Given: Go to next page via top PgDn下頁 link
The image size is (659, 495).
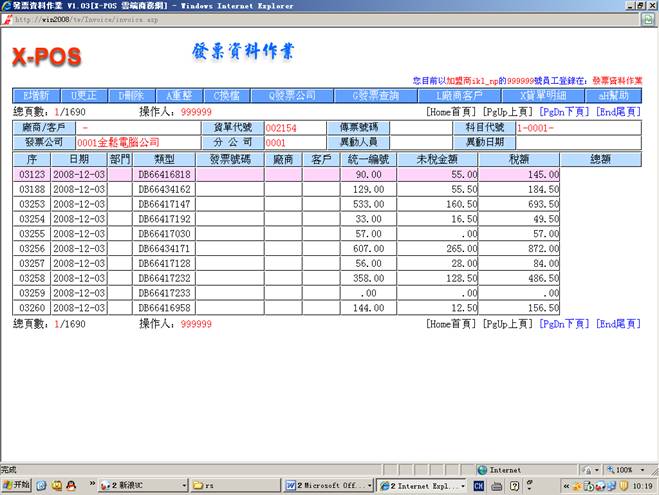Looking at the screenshot, I should coord(565,113).
